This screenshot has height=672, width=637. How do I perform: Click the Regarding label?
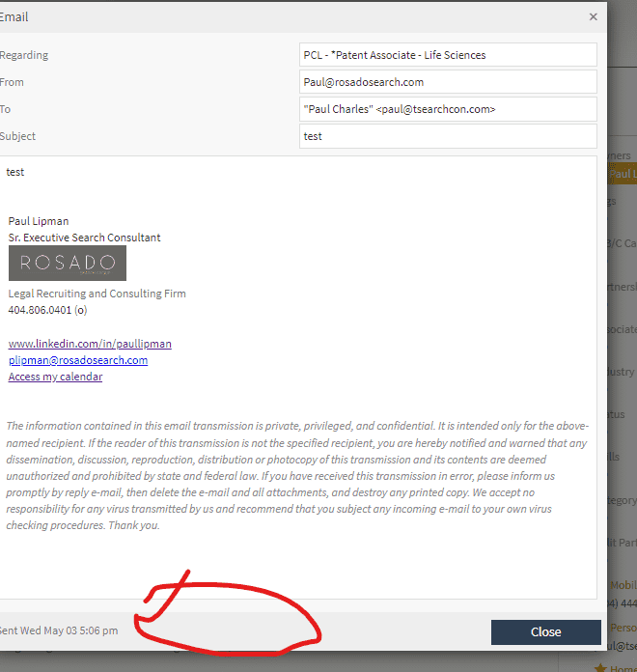point(24,55)
